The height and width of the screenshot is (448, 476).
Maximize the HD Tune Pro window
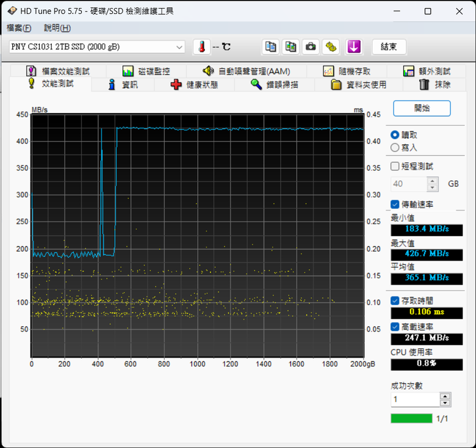point(428,11)
